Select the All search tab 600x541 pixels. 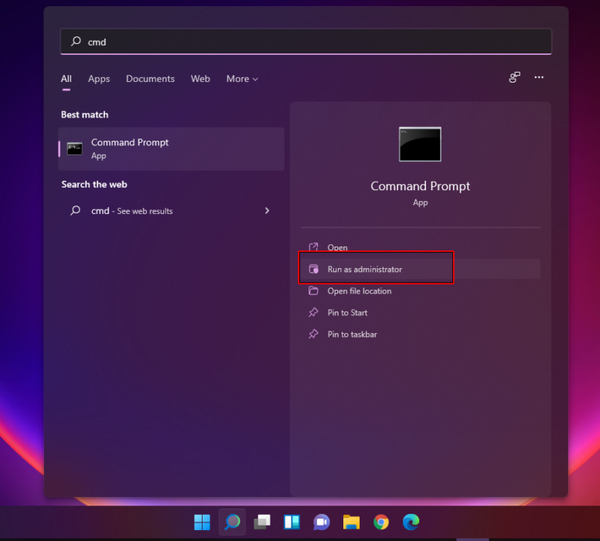(x=66, y=79)
